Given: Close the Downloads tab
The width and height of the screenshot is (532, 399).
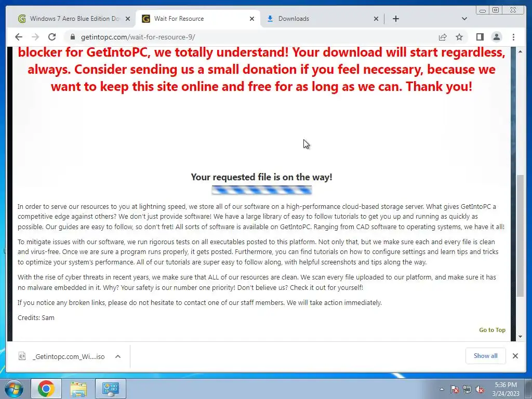Looking at the screenshot, I should (x=376, y=19).
